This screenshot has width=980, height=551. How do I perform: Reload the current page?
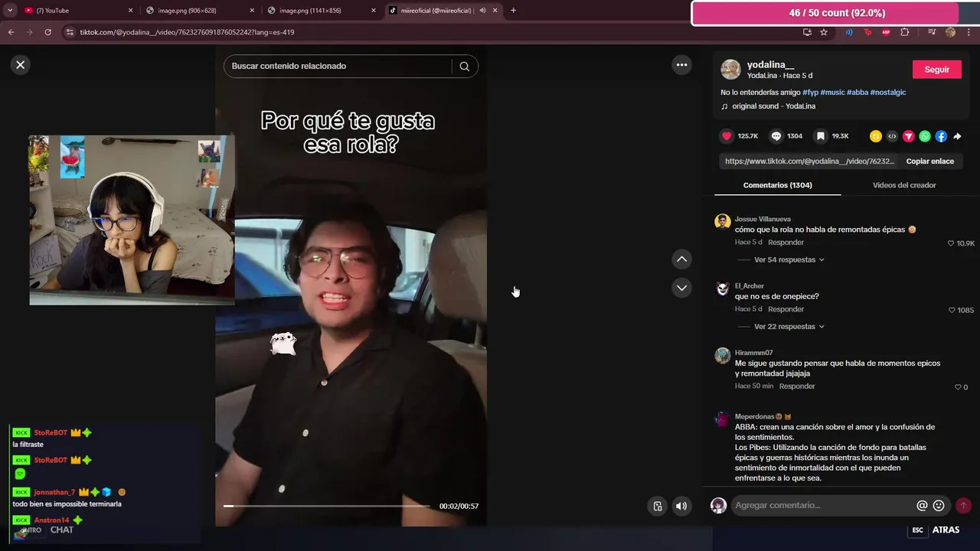point(47,32)
